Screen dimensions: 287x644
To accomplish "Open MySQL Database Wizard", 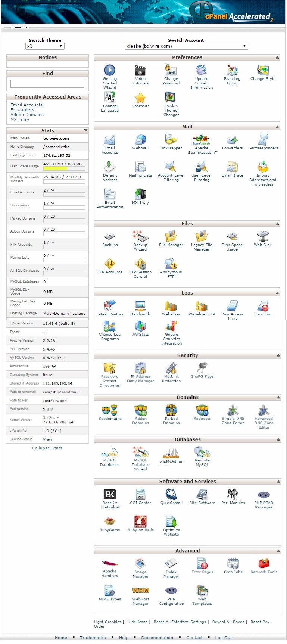I will pyautogui.click(x=141, y=452).
